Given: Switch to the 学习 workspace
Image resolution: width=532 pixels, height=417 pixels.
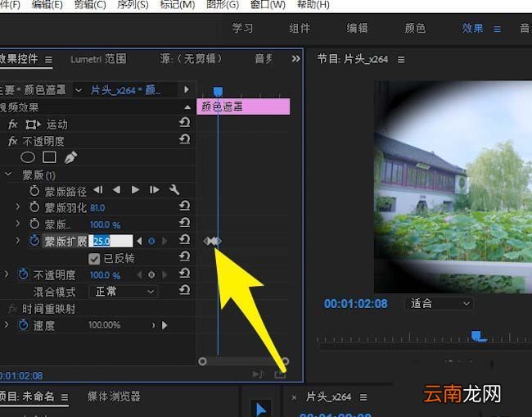Looking at the screenshot, I should (242, 28).
